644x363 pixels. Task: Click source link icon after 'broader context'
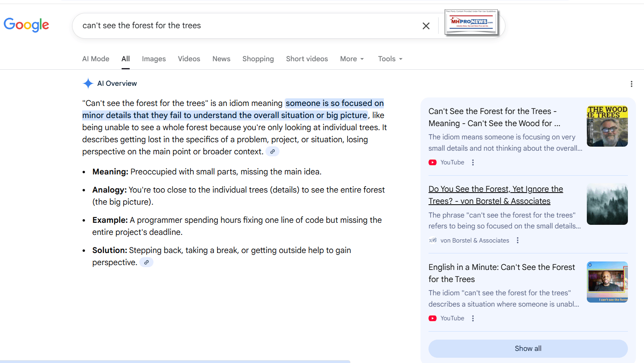point(272,152)
